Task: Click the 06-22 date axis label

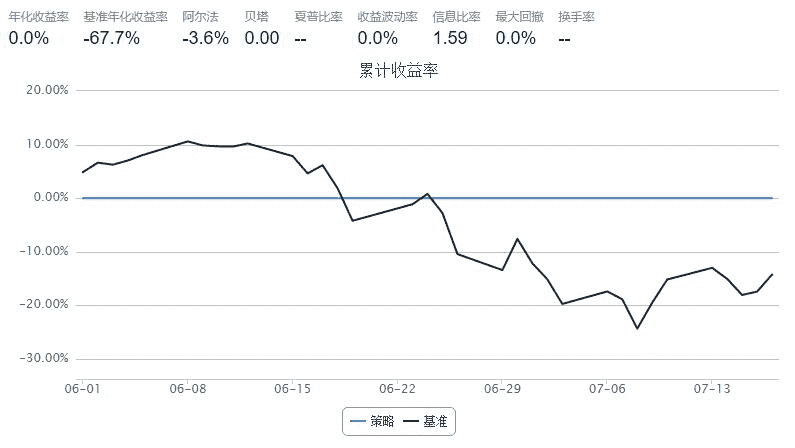Action: click(x=397, y=387)
